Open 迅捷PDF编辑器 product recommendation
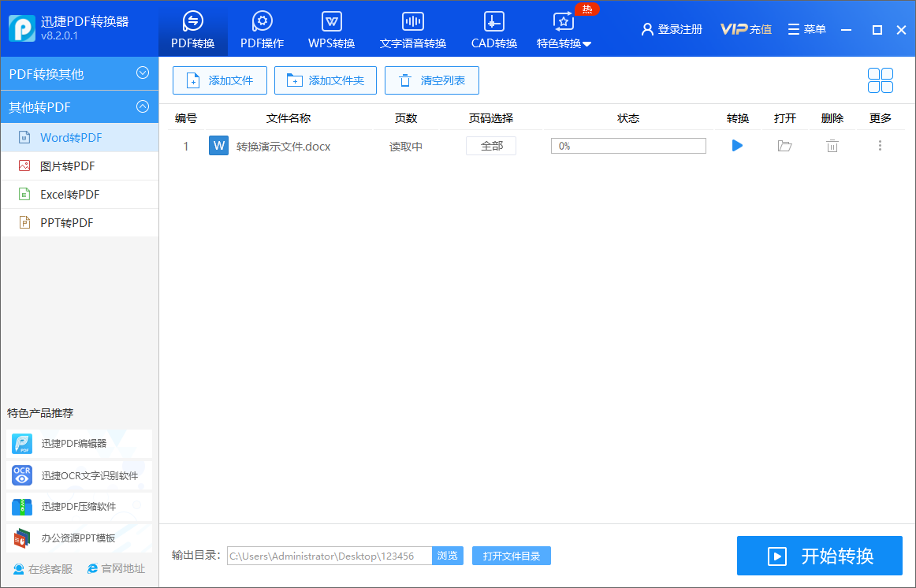The image size is (916, 588). coord(80,444)
